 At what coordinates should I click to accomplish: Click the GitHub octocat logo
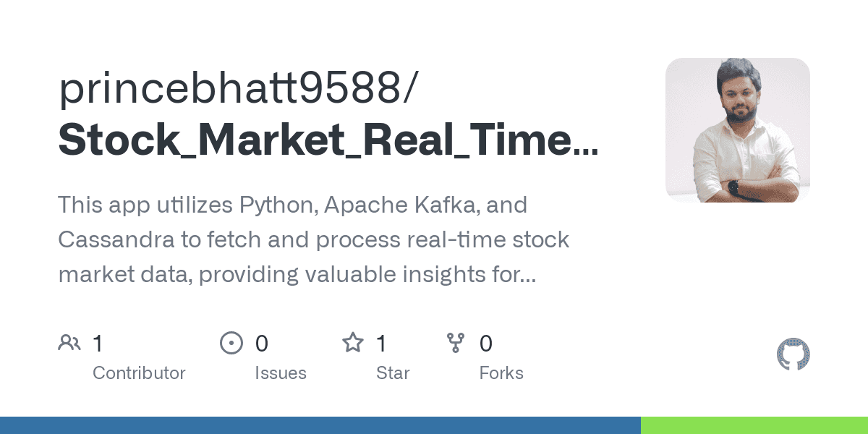coord(793,354)
